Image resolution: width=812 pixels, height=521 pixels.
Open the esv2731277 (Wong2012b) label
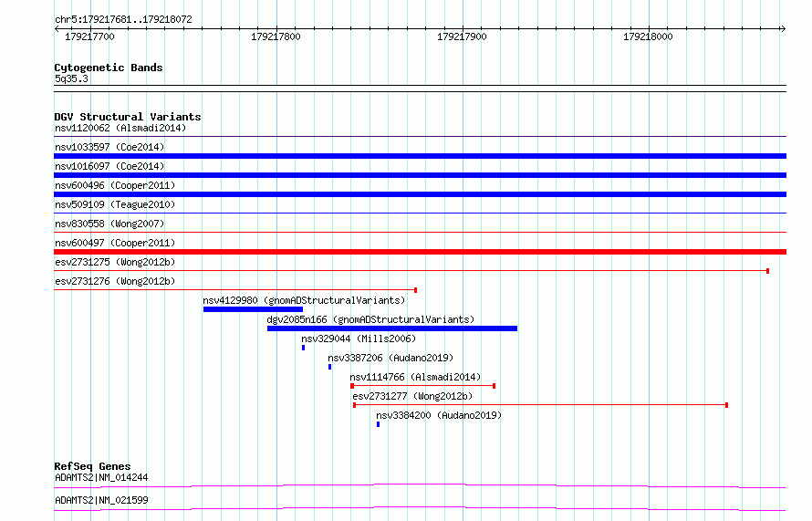pyautogui.click(x=412, y=396)
